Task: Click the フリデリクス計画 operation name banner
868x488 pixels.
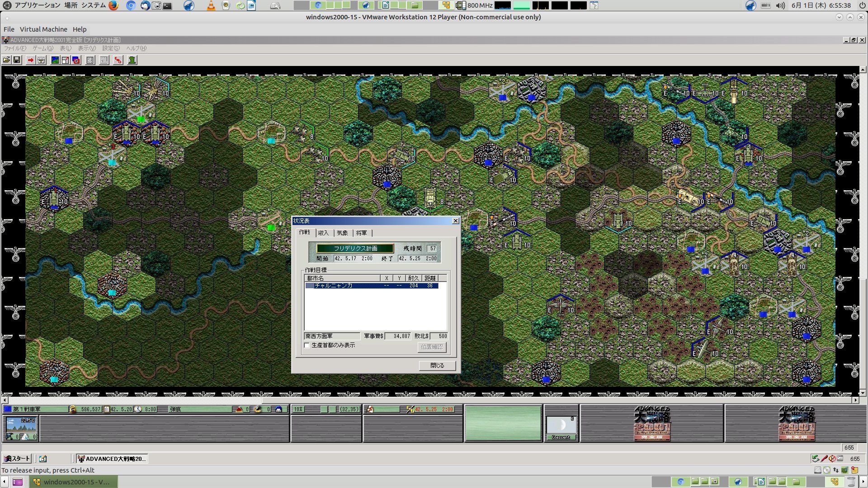Action: 355,249
